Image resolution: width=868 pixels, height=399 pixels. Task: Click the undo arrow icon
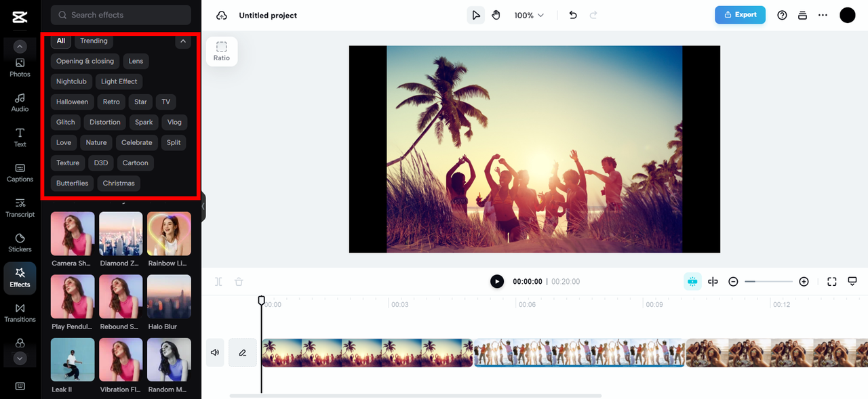[573, 15]
